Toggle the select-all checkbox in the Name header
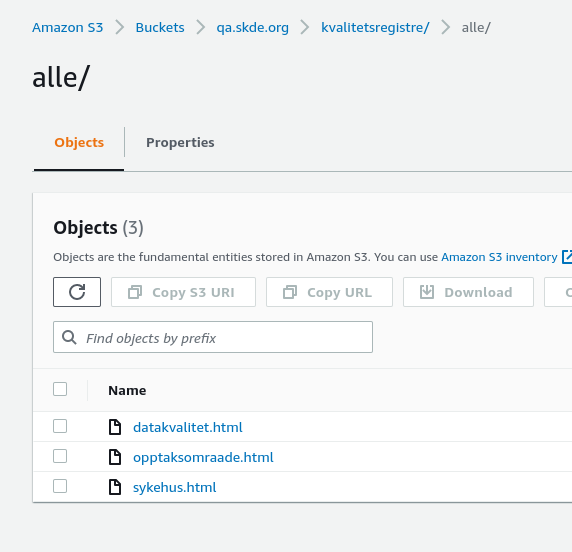Screen dimensions: 572x552 (x=60, y=389)
